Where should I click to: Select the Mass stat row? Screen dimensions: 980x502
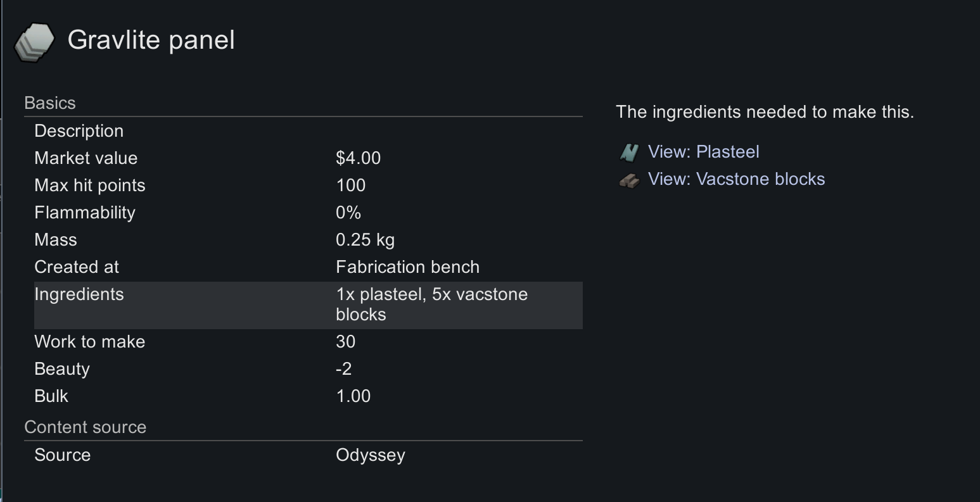click(308, 240)
